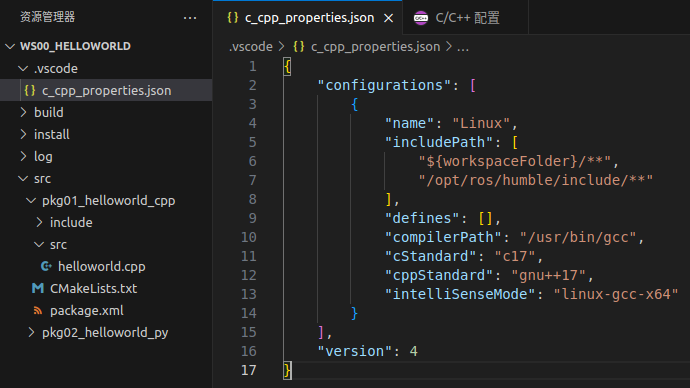Click the "name" key on line 4
Viewport: 690px width, 388px height.
pos(409,123)
